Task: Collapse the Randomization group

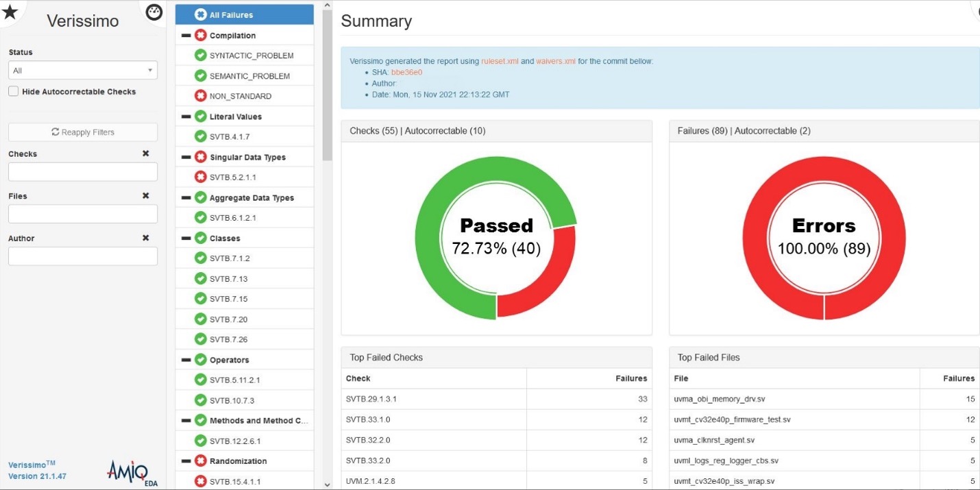Action: [186, 461]
